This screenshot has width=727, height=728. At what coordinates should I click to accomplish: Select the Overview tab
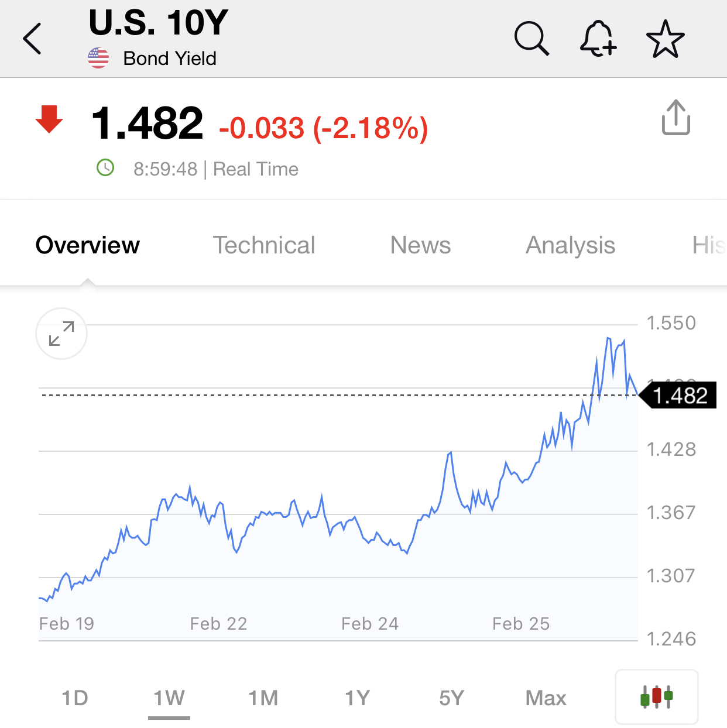88,245
